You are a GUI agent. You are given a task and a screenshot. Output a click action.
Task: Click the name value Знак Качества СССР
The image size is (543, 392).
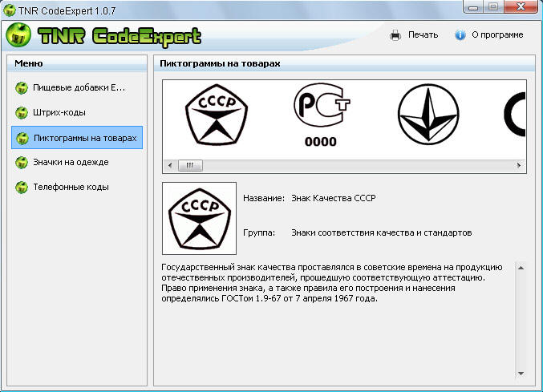coord(334,198)
